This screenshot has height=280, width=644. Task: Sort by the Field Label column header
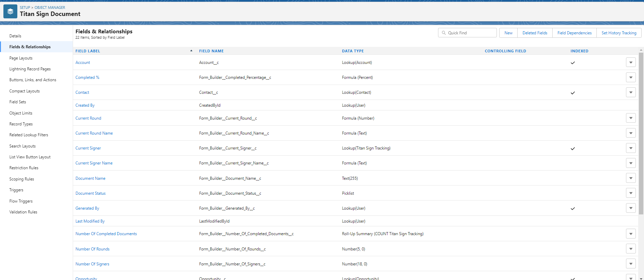[x=88, y=51]
